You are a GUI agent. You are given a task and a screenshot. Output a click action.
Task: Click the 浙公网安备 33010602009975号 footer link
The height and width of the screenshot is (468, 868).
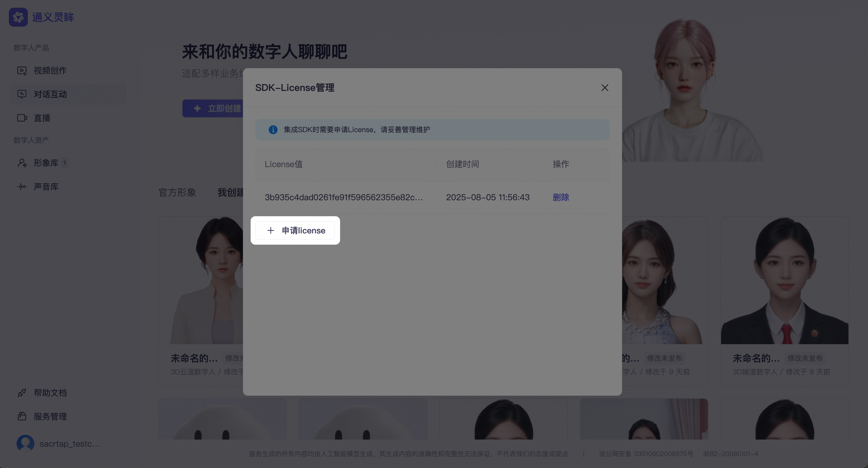(646, 454)
